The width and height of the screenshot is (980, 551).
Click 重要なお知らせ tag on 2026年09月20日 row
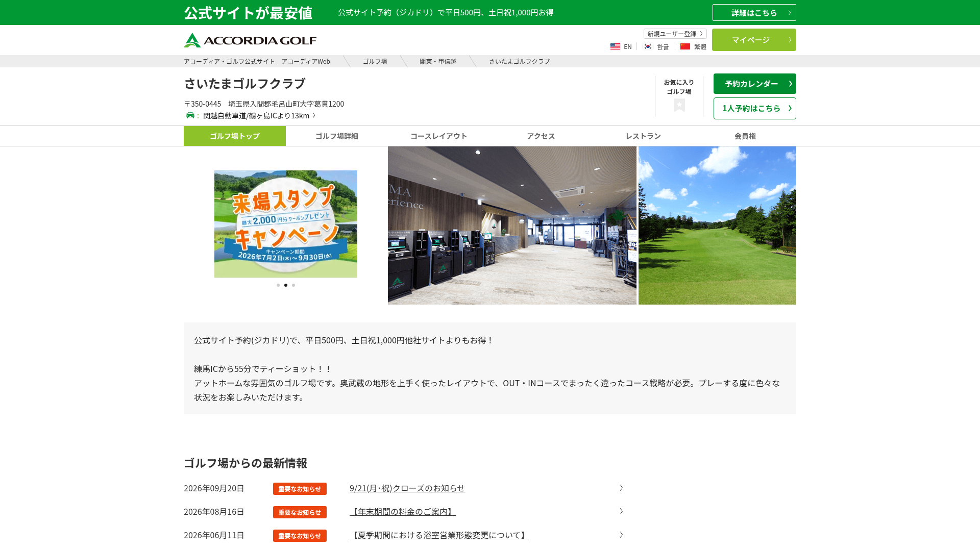click(x=300, y=489)
